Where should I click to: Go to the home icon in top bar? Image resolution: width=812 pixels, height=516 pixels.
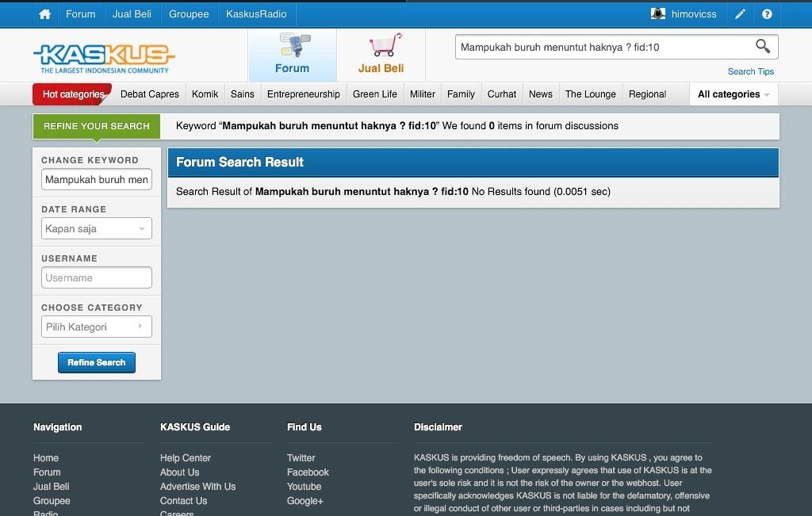[x=44, y=14]
